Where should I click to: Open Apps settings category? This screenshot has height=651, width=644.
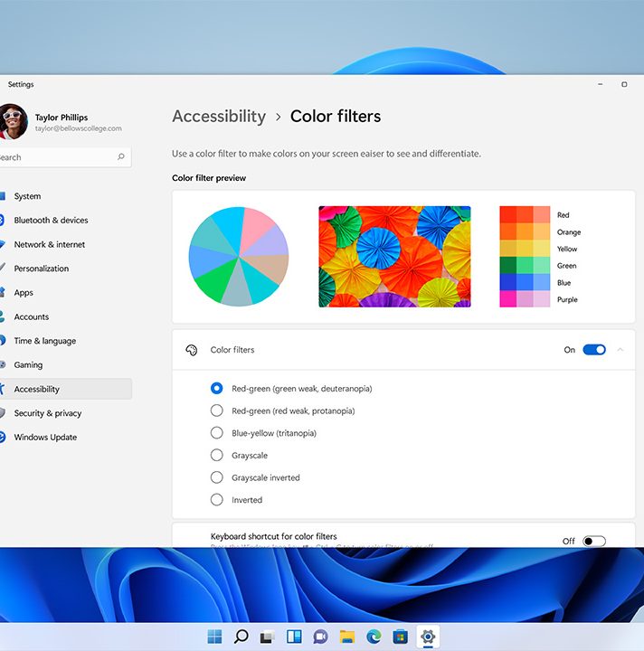[24, 292]
